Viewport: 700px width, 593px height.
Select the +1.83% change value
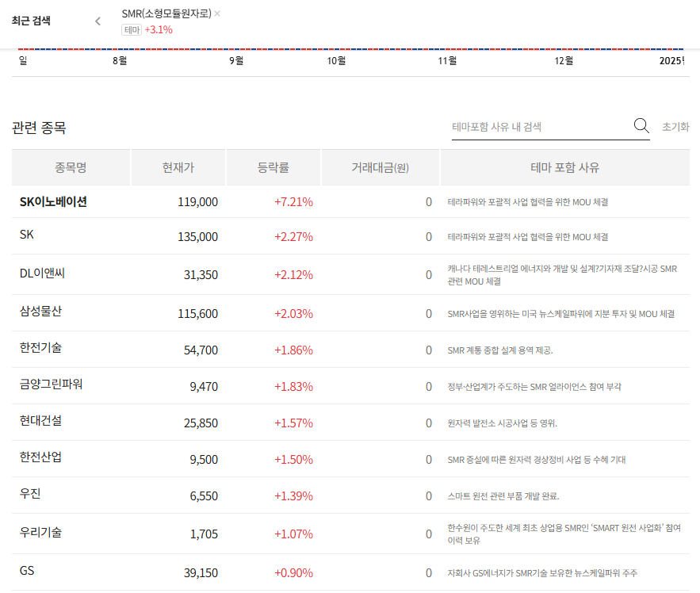tap(293, 386)
